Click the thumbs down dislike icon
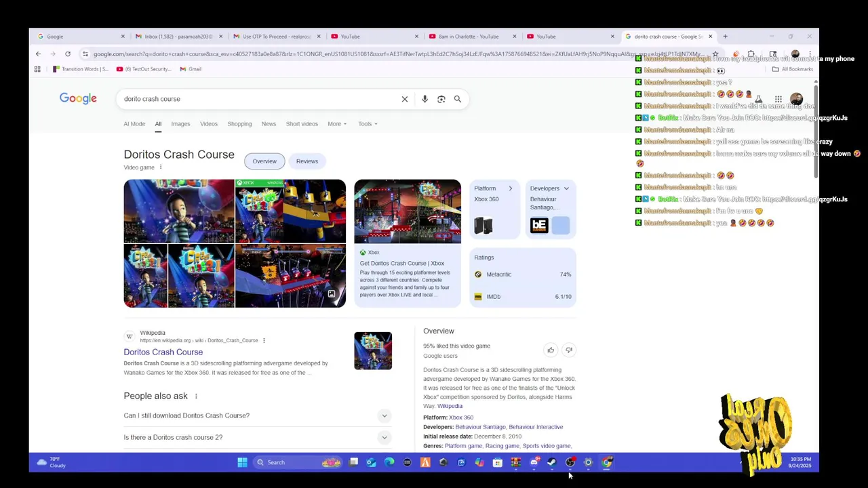 tap(569, 350)
